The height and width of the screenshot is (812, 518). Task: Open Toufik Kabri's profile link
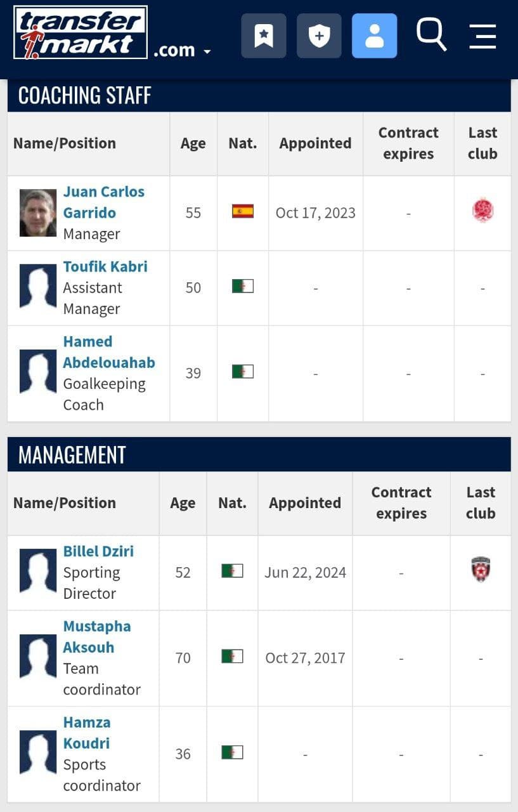point(105,266)
